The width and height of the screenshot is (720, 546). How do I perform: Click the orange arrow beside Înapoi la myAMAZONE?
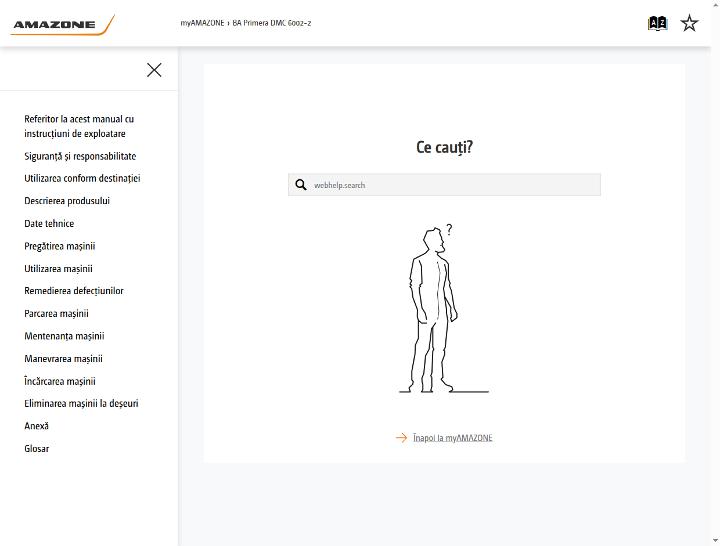pos(401,438)
